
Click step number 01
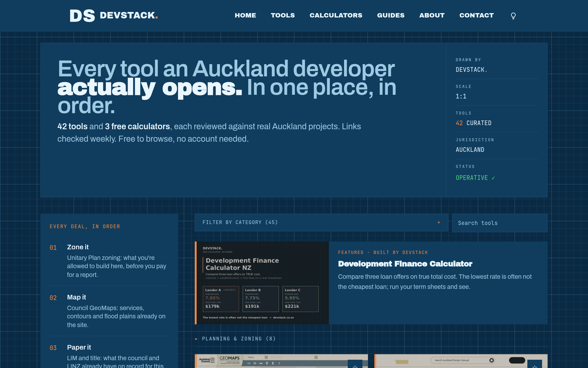point(53,248)
